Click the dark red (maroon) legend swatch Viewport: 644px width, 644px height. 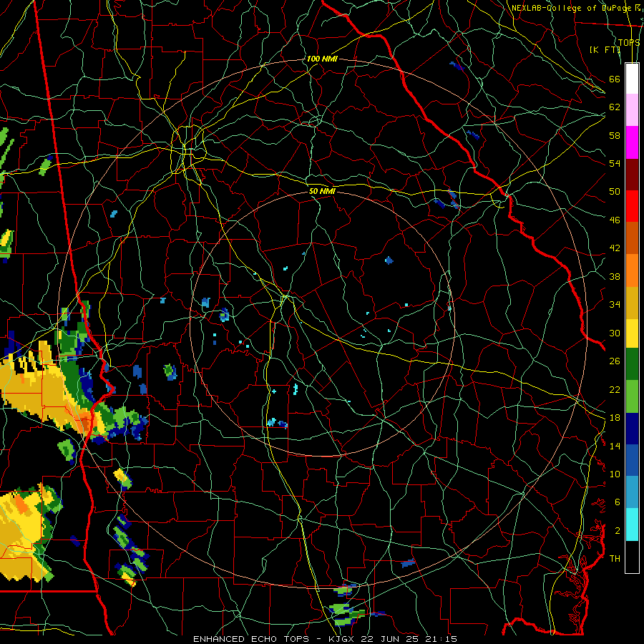pyautogui.click(x=632, y=174)
